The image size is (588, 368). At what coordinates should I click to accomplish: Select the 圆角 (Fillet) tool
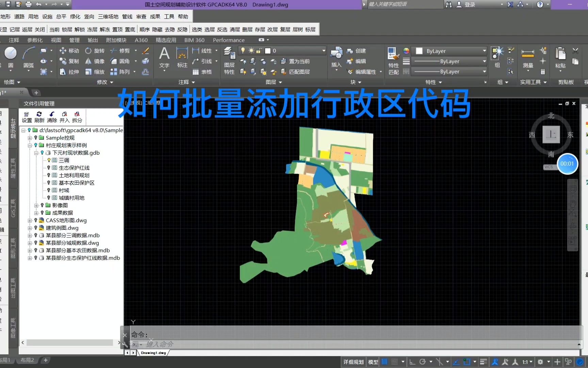click(120, 61)
